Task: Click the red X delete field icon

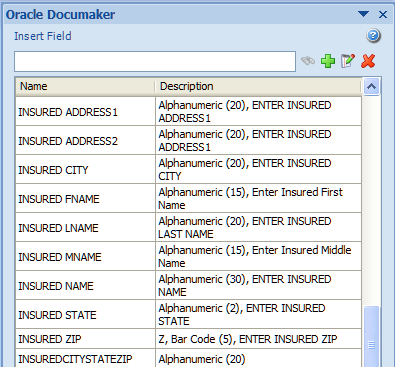Action: [368, 61]
